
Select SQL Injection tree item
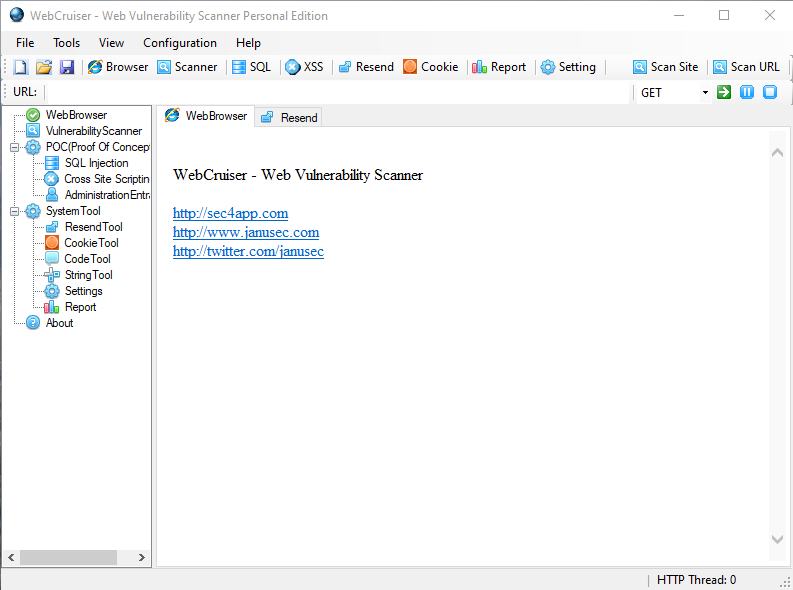coord(97,163)
